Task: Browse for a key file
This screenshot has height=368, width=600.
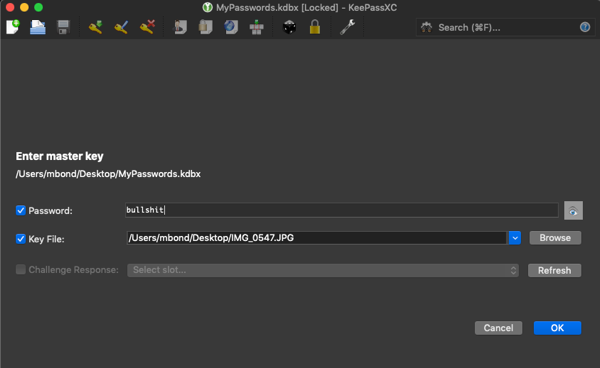Action: pos(555,238)
